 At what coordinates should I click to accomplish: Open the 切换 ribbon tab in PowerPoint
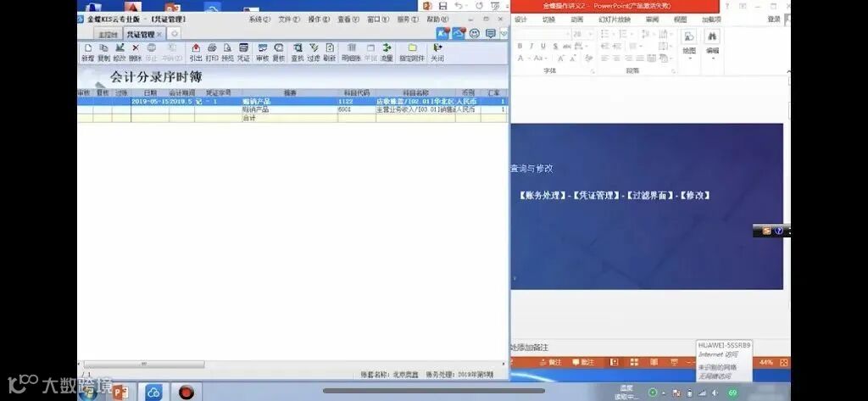tap(548, 19)
